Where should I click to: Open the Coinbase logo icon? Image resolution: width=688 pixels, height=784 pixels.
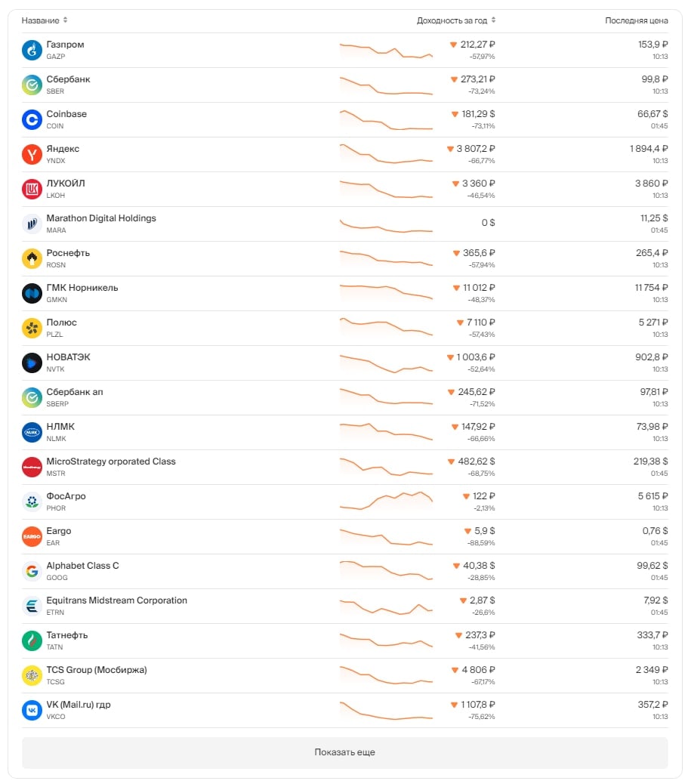32,120
